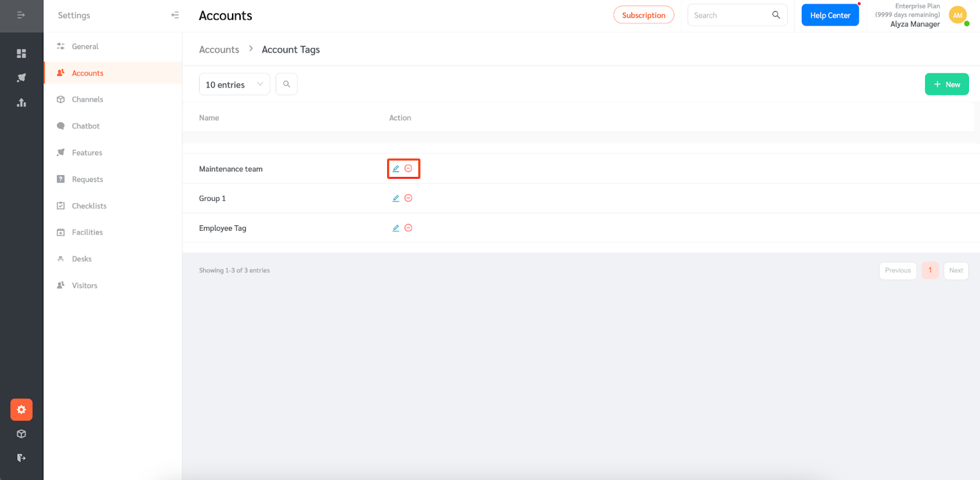
Task: Delete the Maintenance team tag
Action: [409, 168]
